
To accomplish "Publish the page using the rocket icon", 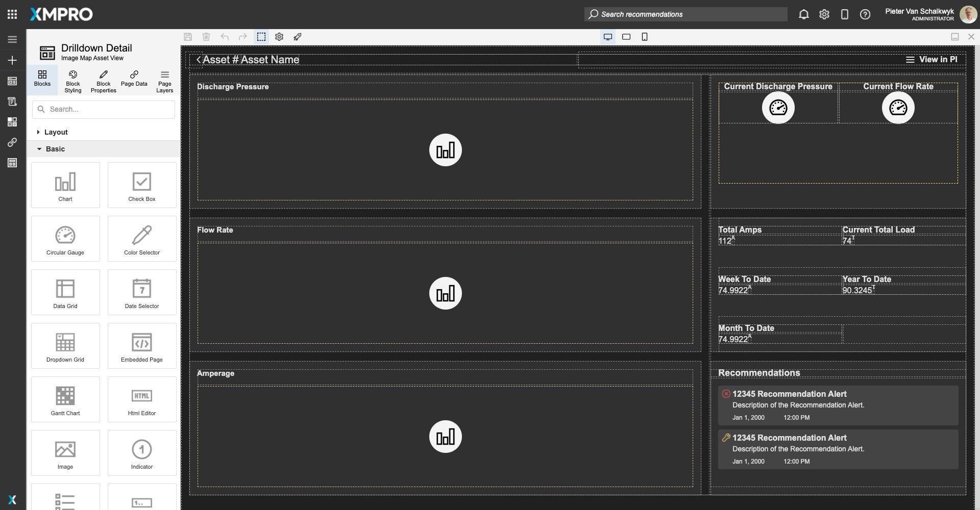I will 298,36.
